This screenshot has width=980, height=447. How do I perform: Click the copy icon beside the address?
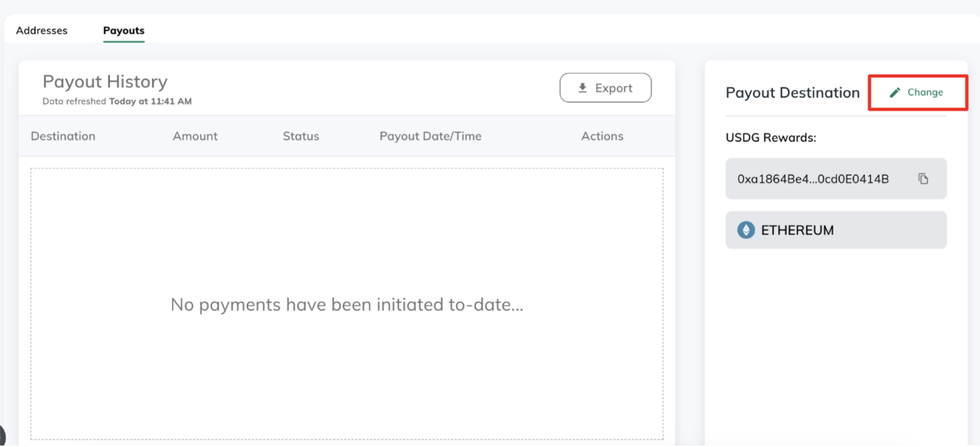[924, 179]
